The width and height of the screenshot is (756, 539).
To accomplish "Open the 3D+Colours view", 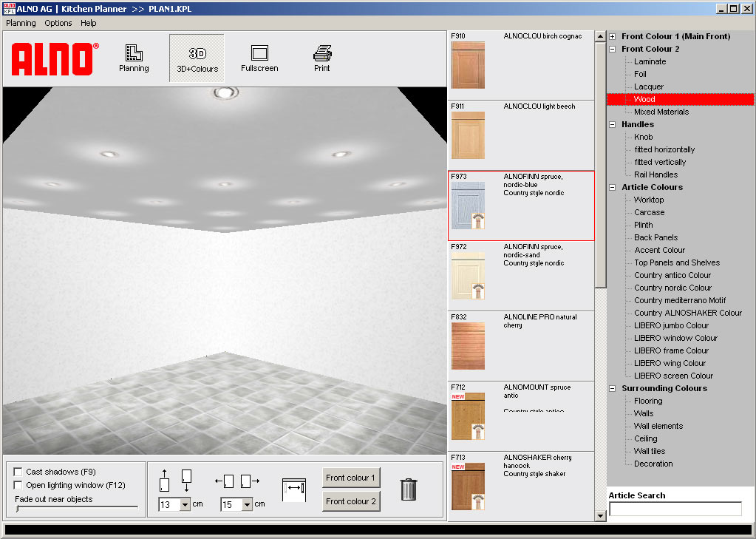I will coord(196,58).
